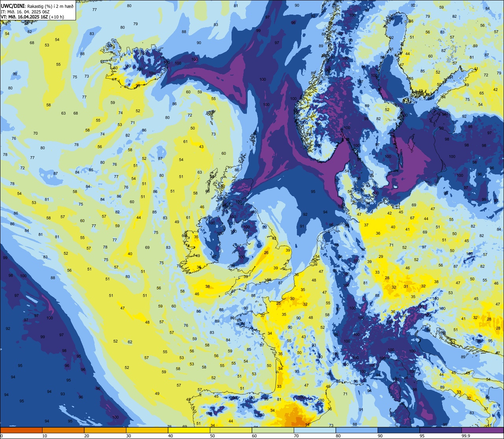This screenshot has height=439, width=504.
Task: Select the legend swatch between 90 and 95
Action: point(399,430)
